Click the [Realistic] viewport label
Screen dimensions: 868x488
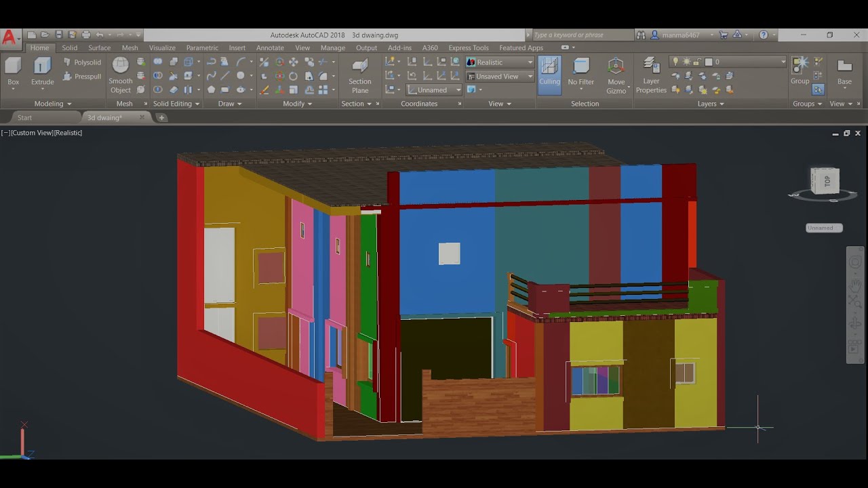click(68, 133)
